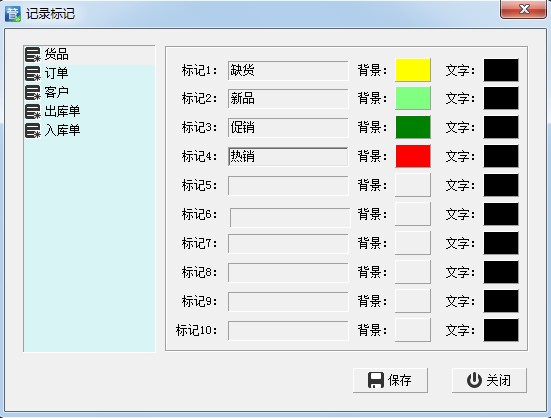Click the floppy disk icon on 保存

pyautogui.click(x=376, y=380)
